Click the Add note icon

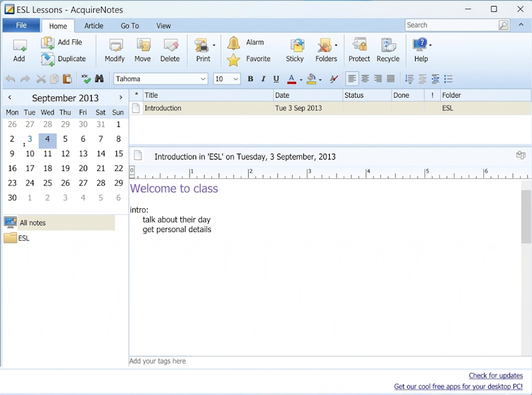click(x=19, y=51)
